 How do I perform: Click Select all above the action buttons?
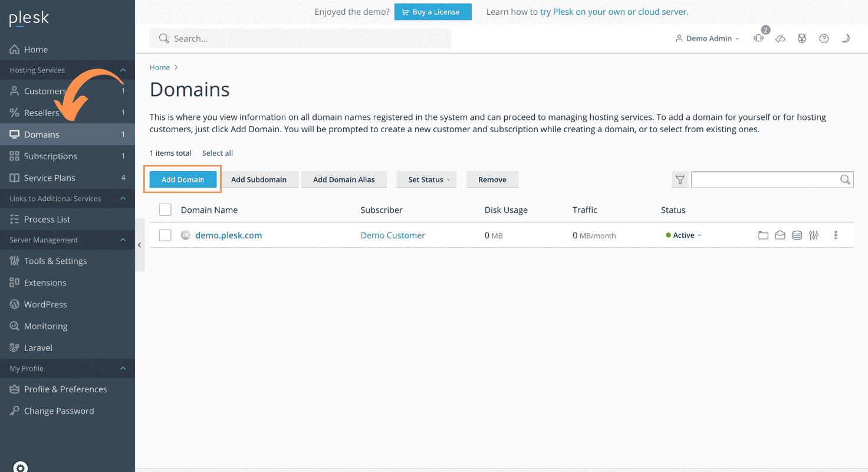(217, 153)
